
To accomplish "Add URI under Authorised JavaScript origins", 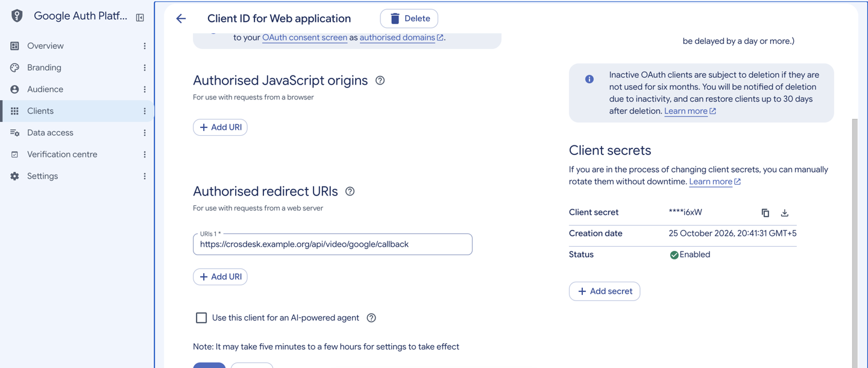I will tap(220, 127).
